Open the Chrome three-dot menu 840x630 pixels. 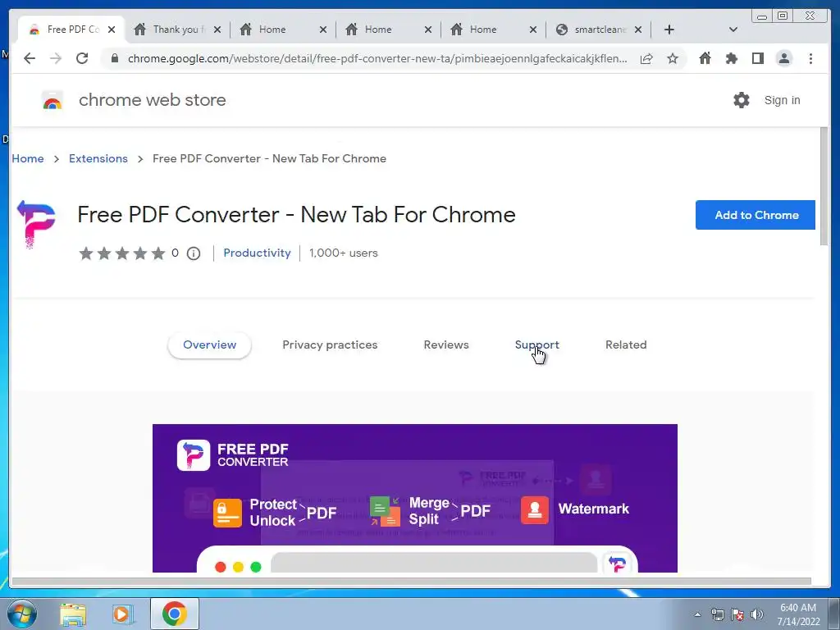(810, 58)
